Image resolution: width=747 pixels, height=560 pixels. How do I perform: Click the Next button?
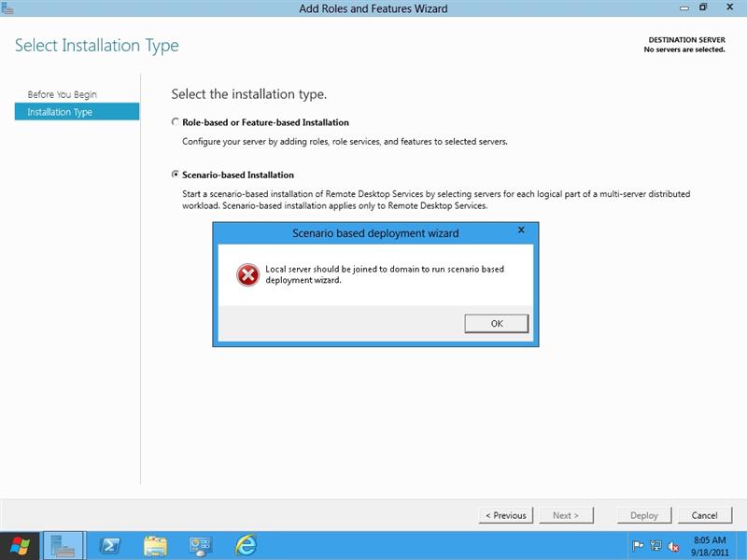pos(566,515)
